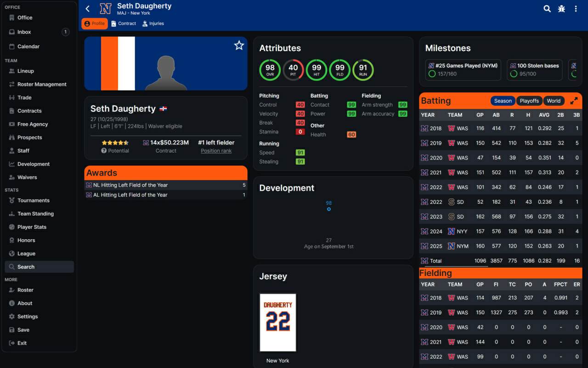Viewport: 588px width, 368px height.
Task: Click the bug report icon
Action: click(561, 9)
